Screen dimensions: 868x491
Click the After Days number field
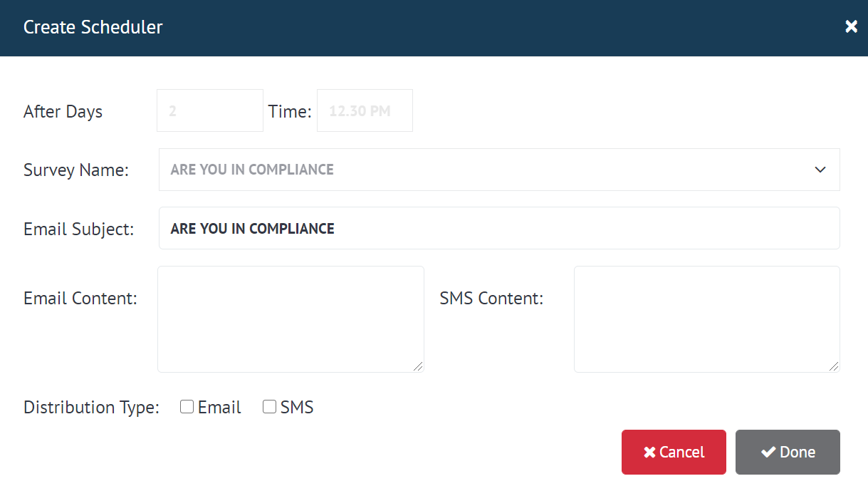[210, 111]
